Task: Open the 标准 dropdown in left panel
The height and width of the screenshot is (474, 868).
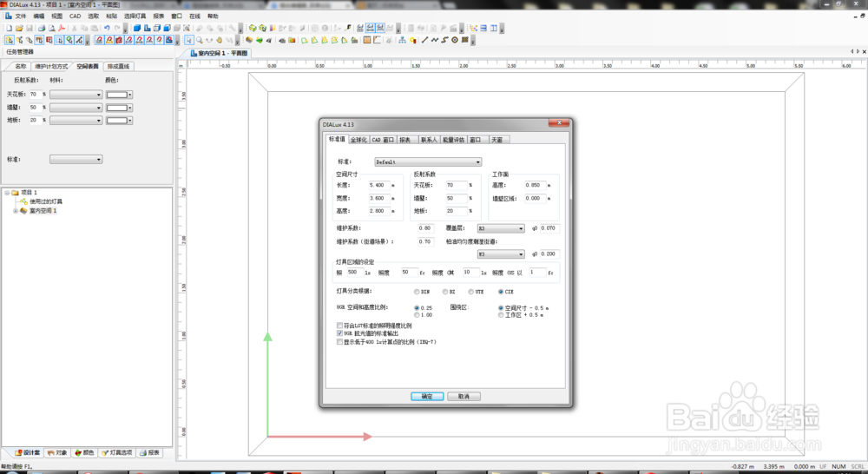Action: 76,160
